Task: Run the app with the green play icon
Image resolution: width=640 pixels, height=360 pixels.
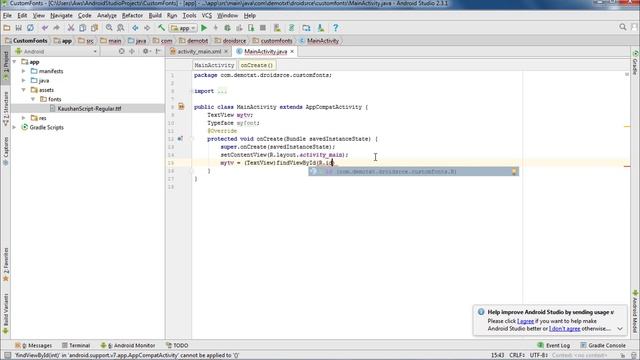Action: pos(204,28)
